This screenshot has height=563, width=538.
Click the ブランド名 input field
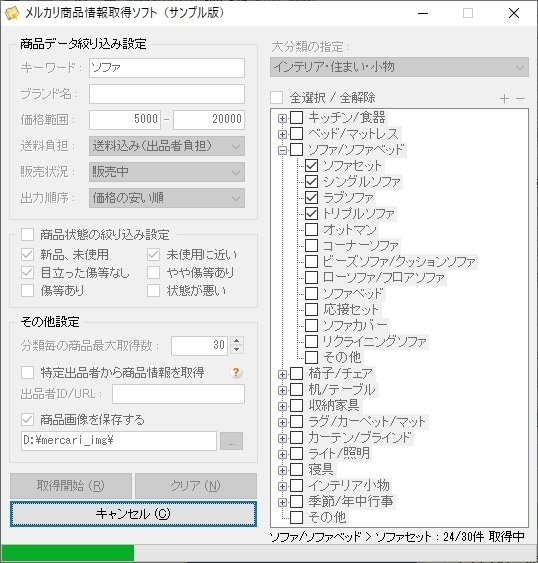[x=167, y=94]
